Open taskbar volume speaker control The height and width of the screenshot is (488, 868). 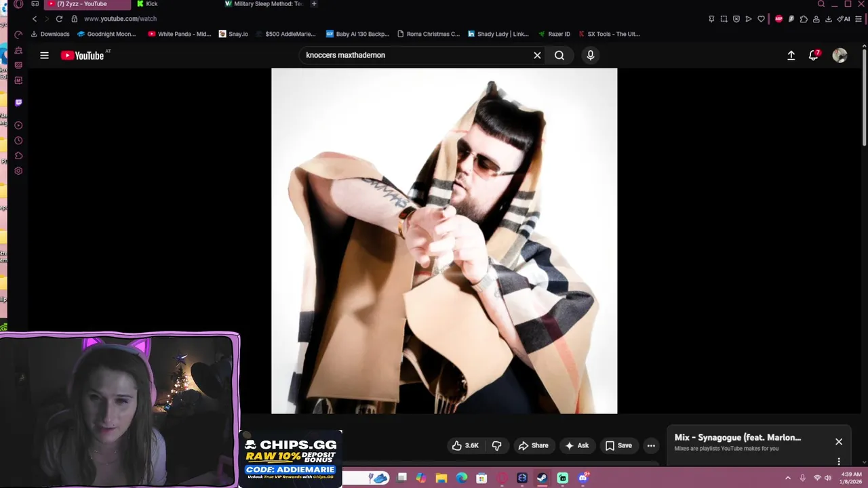828,478
